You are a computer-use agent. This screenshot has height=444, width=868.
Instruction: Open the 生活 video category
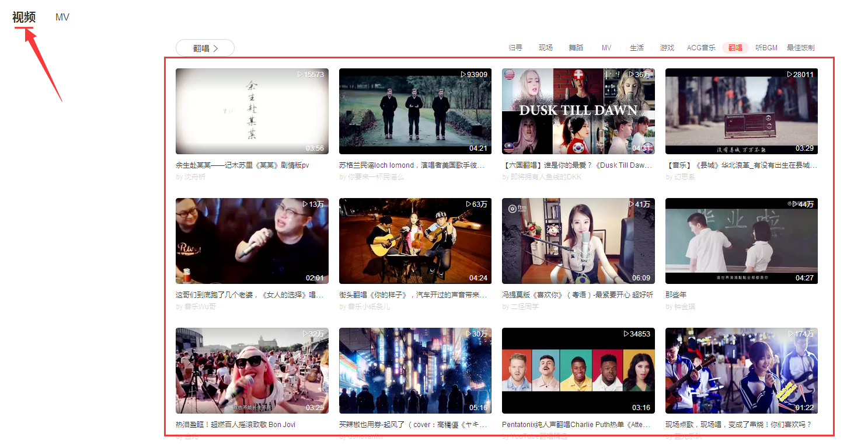(x=637, y=48)
